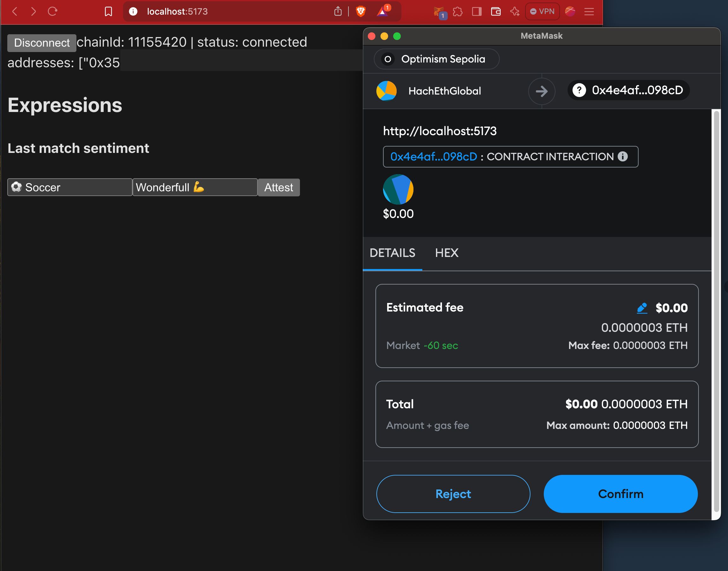Screen dimensions: 728x571
Task: Open the extensions puzzle icon
Action: pos(458,12)
